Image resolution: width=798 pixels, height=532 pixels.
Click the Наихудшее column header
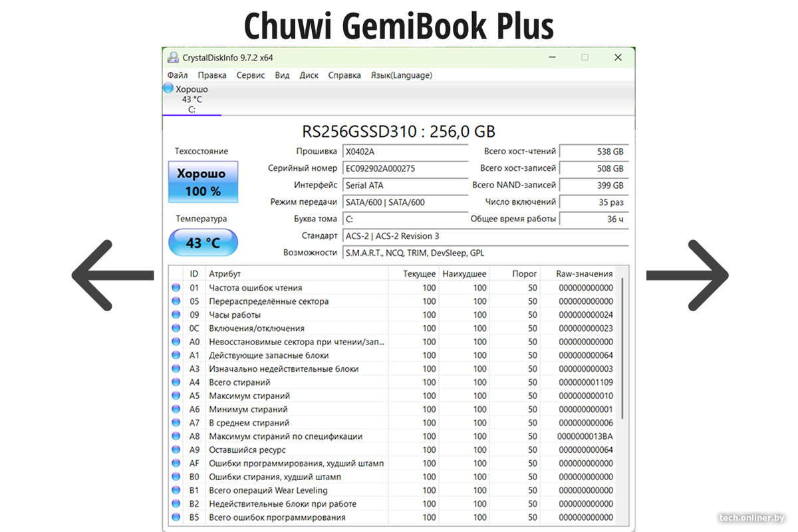click(x=464, y=274)
